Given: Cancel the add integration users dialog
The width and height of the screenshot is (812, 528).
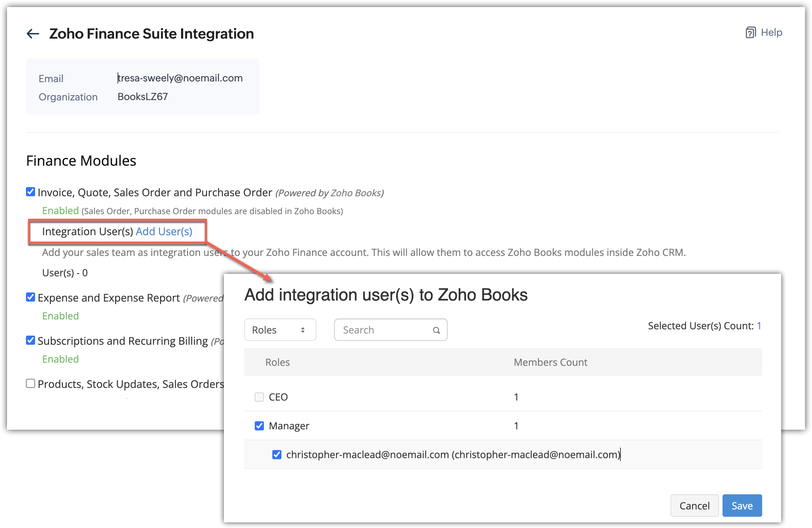Looking at the screenshot, I should coord(694,506).
